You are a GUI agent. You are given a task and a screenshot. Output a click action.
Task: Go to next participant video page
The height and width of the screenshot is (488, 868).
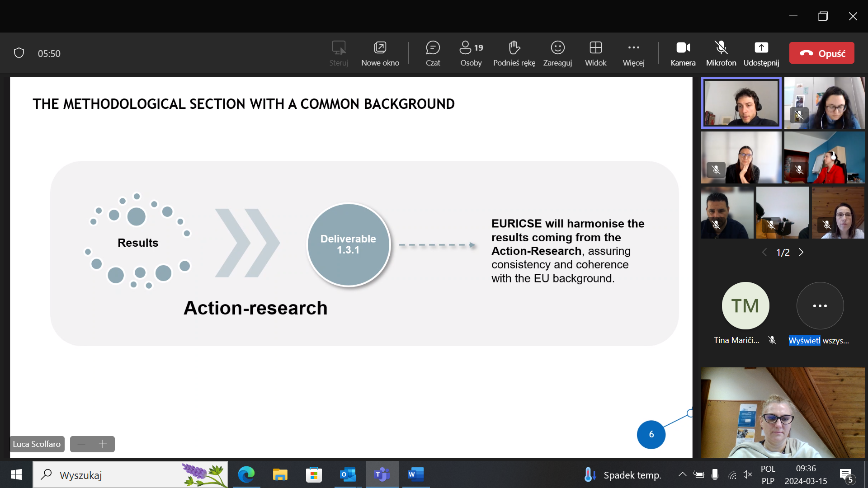[x=801, y=252]
